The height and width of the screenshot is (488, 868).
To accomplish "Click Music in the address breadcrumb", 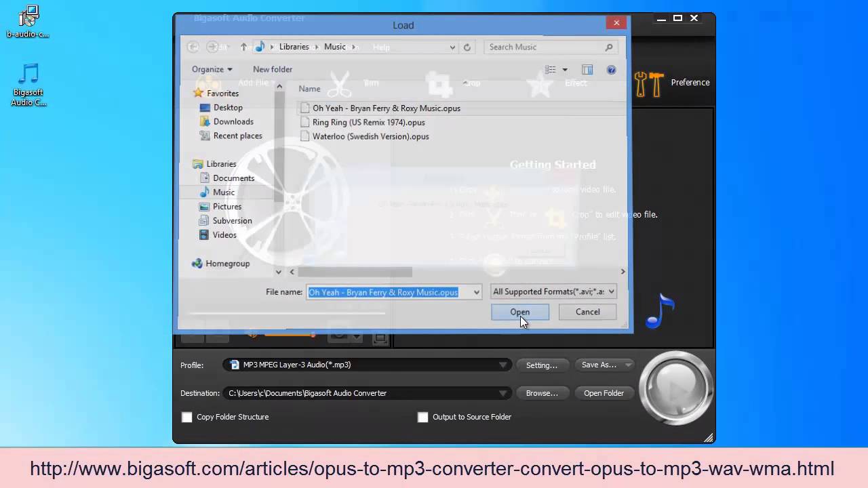I will coord(335,47).
